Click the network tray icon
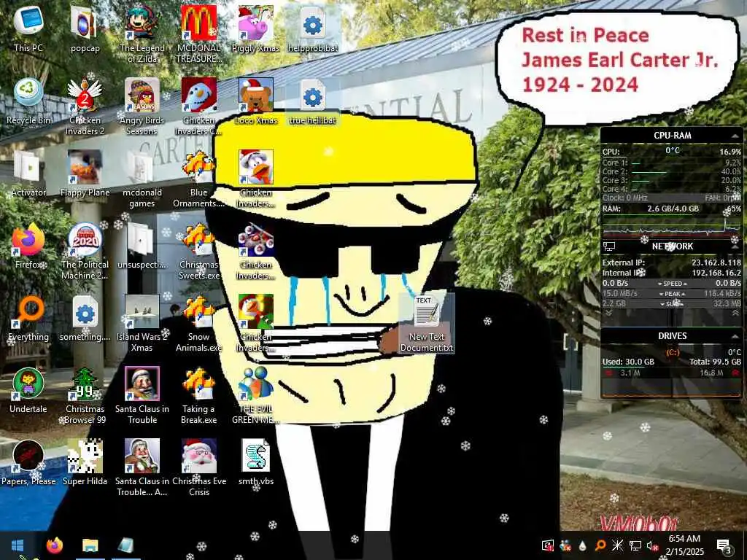Image resolution: width=747 pixels, height=560 pixels. coord(635,545)
